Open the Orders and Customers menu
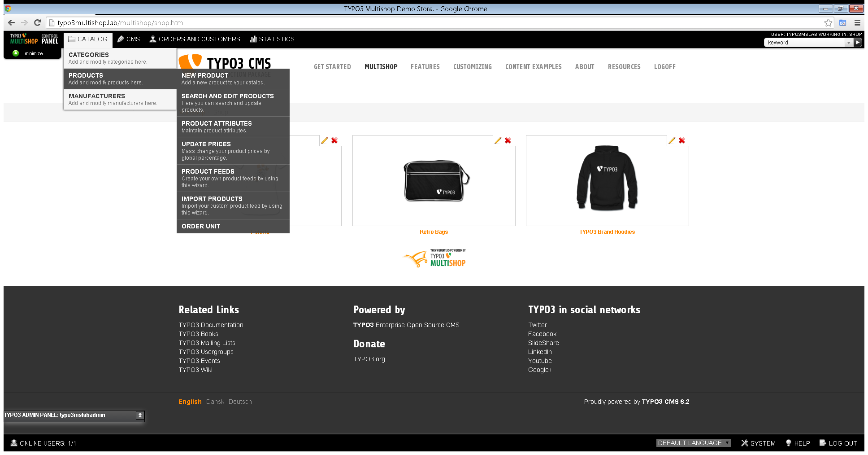 coord(195,39)
